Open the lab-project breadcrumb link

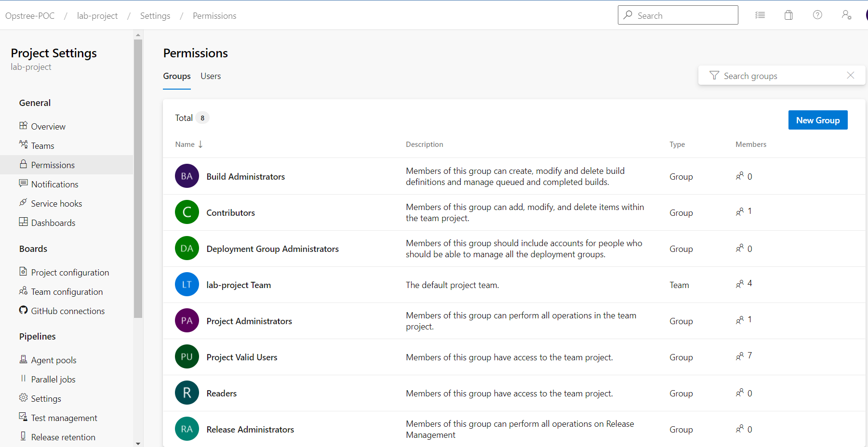(97, 15)
